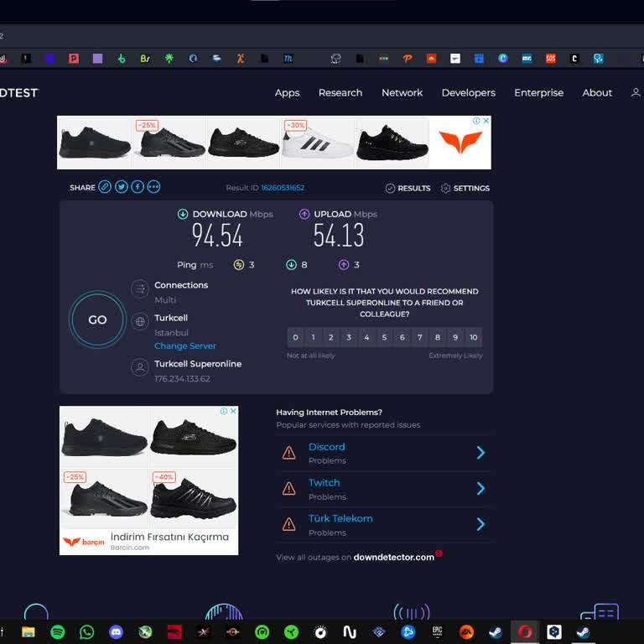This screenshot has width=644, height=644.
Task: Share the result on Twitter
Action: (x=121, y=187)
